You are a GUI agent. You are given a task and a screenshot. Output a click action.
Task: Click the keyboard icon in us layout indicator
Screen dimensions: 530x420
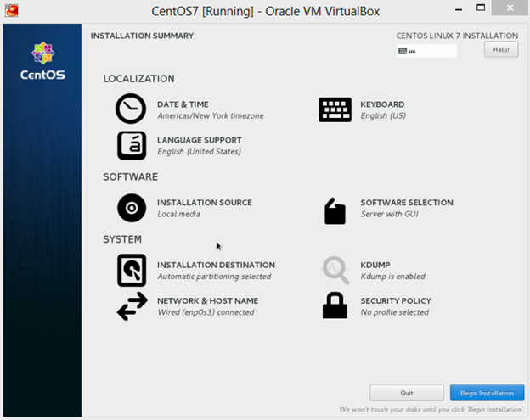pyautogui.click(x=403, y=51)
